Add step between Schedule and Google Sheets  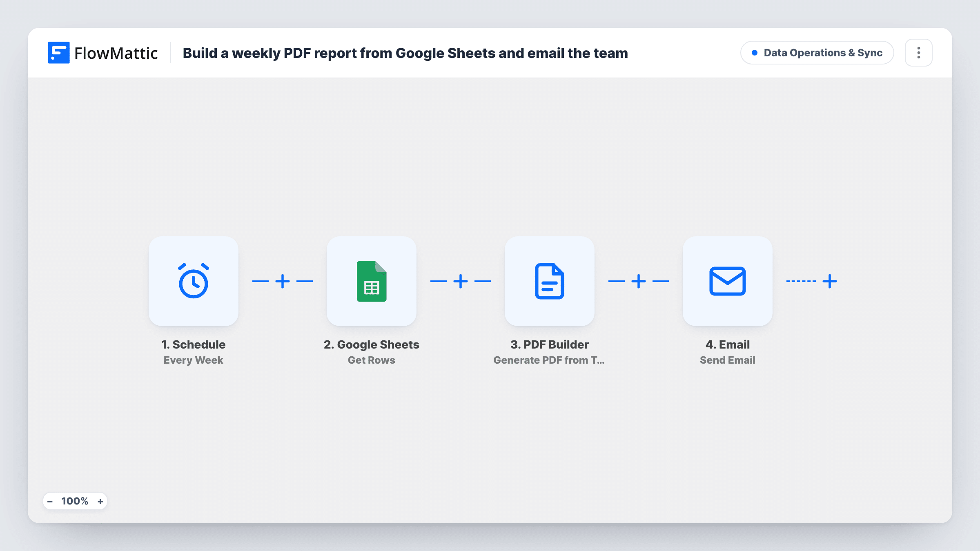(x=283, y=281)
